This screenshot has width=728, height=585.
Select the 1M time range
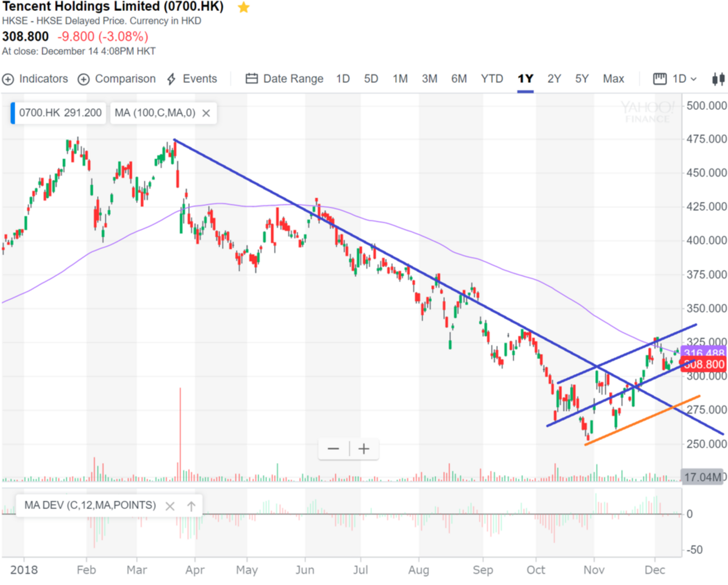400,79
